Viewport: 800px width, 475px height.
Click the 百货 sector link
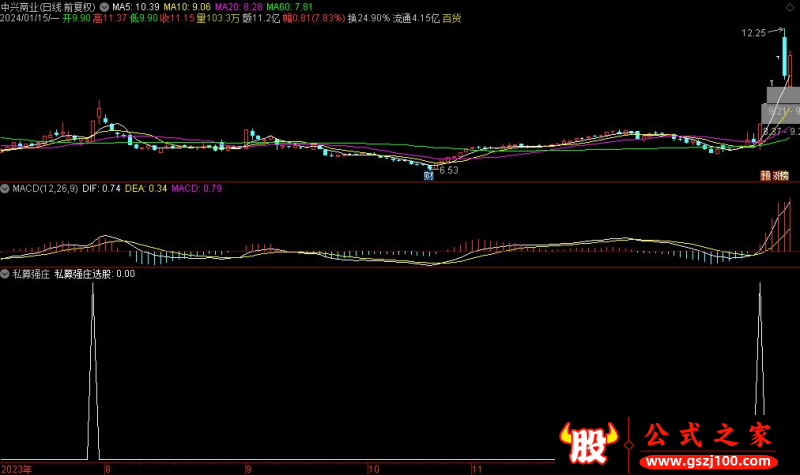(452, 18)
